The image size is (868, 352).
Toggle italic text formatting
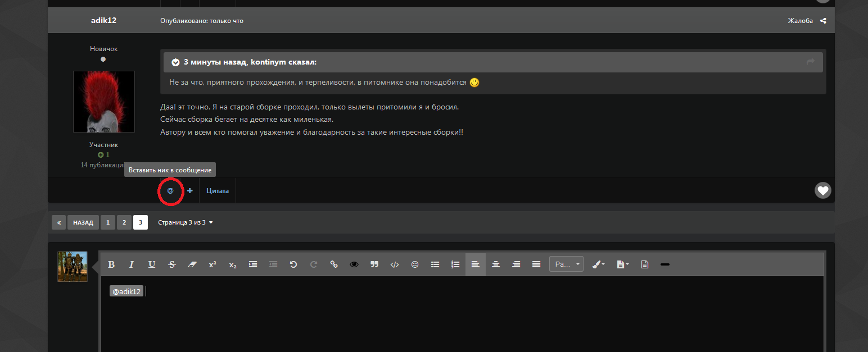(132, 264)
